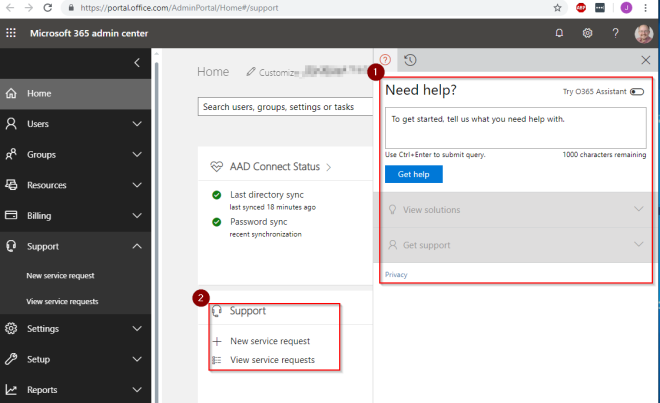660x403 pixels.
Task: Open AAD Connect Status card
Action: (x=274, y=167)
